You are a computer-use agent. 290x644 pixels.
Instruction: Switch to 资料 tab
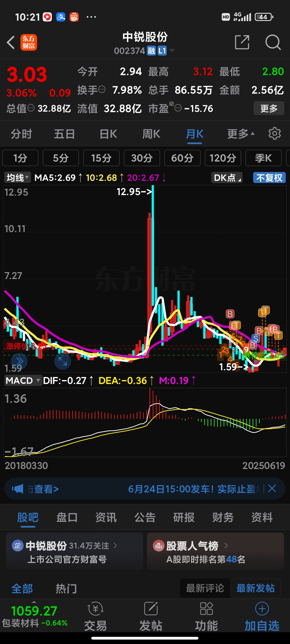point(262,517)
